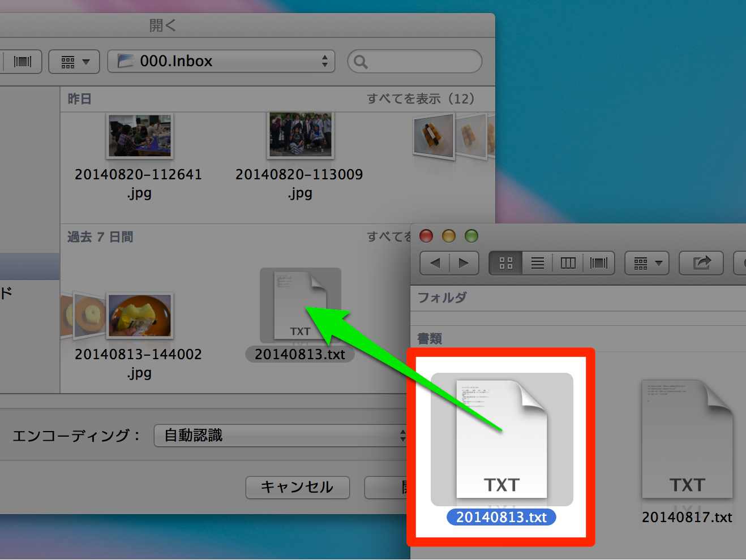Image resolution: width=746 pixels, height=560 pixels.
Task: Click the 過去 7 日間 section header
Action: tap(100, 237)
